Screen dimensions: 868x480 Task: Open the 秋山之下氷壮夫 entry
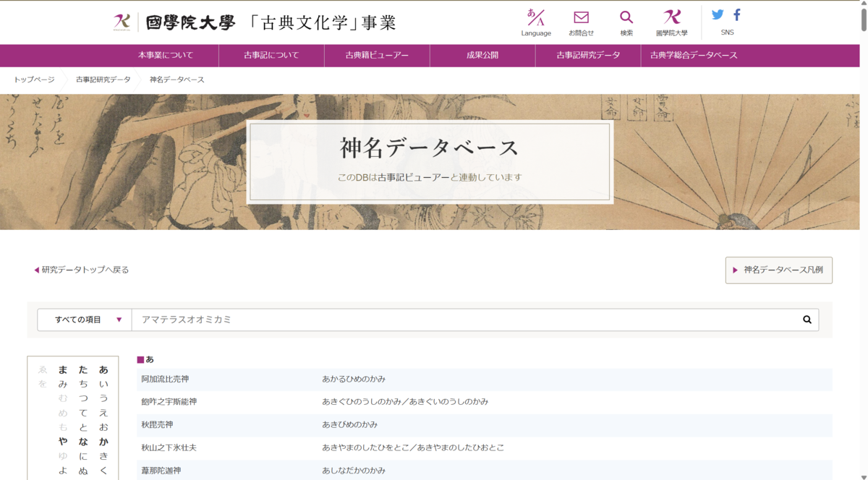pos(169,447)
